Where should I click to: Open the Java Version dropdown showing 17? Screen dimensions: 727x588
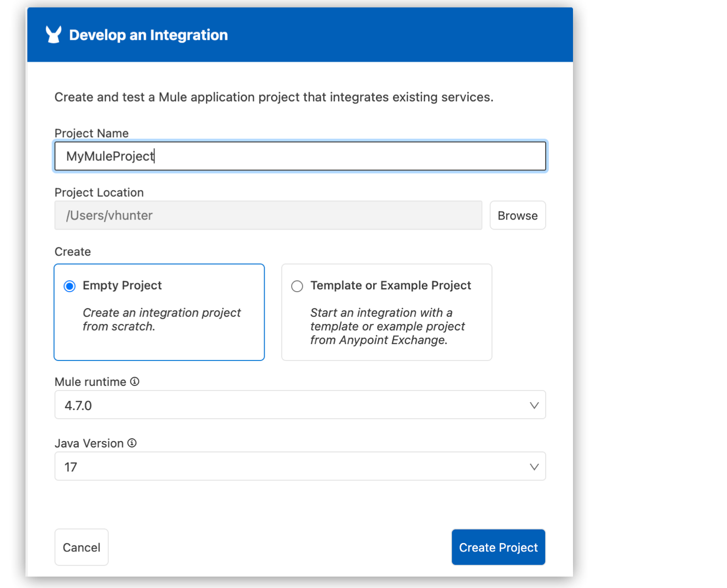(300, 466)
